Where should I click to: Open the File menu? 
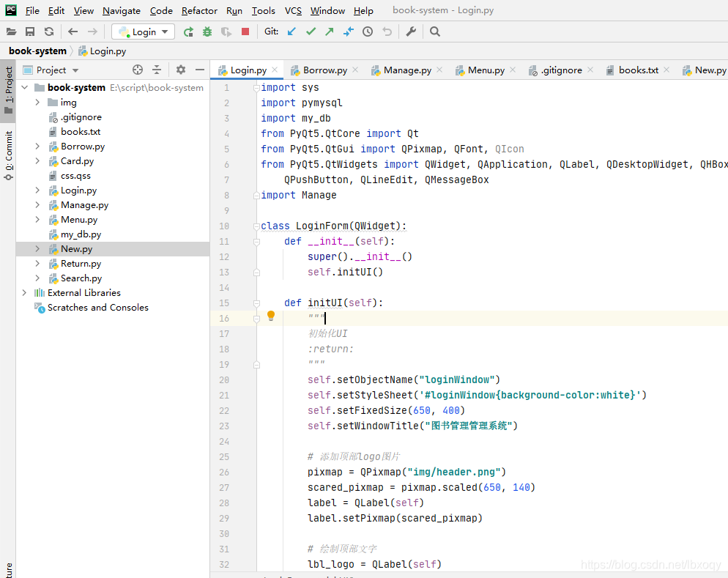point(32,11)
